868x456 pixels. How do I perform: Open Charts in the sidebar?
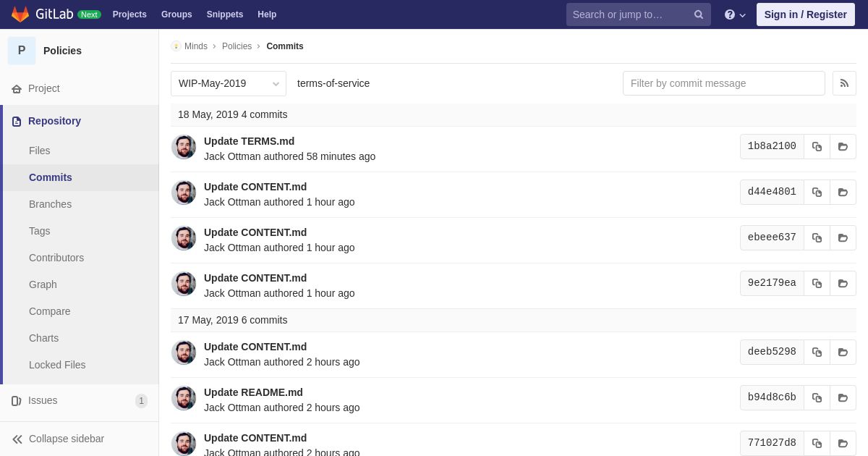pyautogui.click(x=43, y=338)
